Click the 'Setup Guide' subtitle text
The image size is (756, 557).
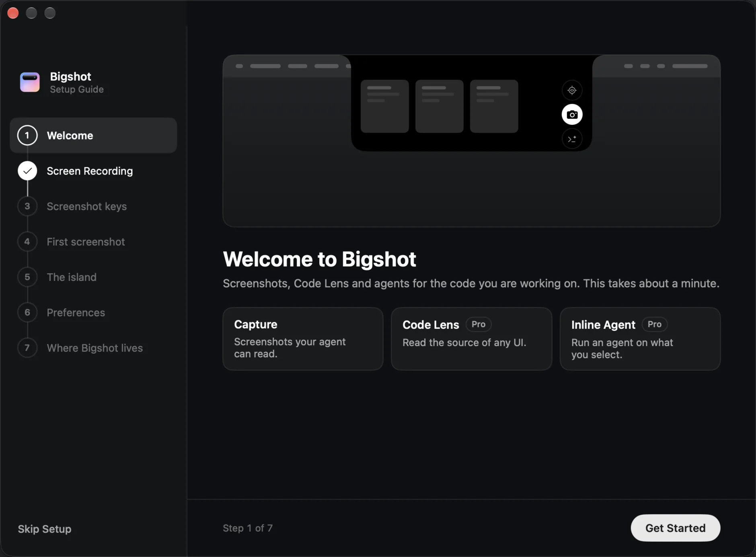[77, 89]
